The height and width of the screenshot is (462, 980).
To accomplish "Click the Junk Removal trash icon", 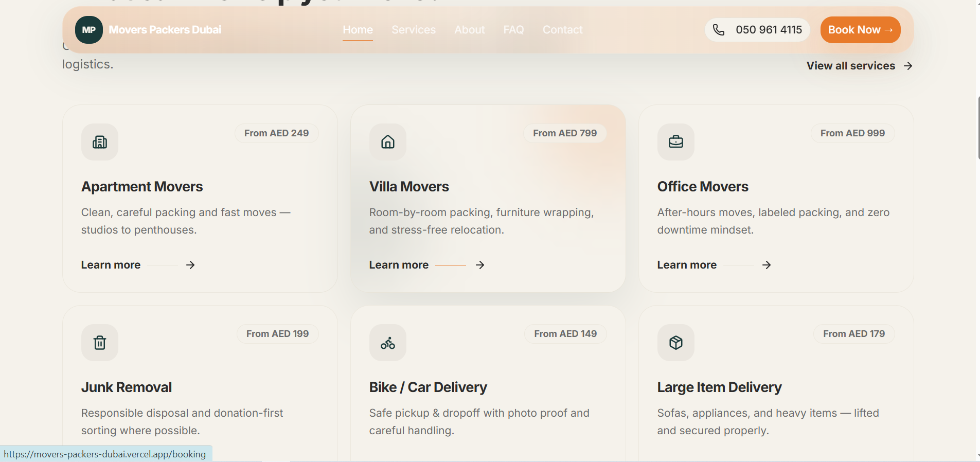I will (x=100, y=343).
